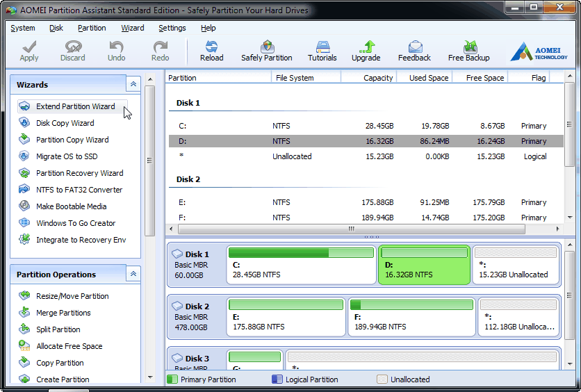Select C: 28.45GB NTFS block in disk map
The height and width of the screenshot is (392, 581).
(x=301, y=265)
